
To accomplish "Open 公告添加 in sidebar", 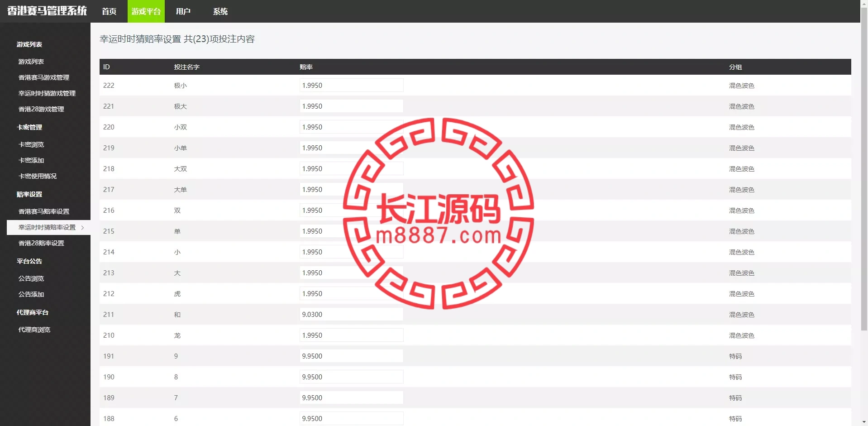I will (31, 294).
